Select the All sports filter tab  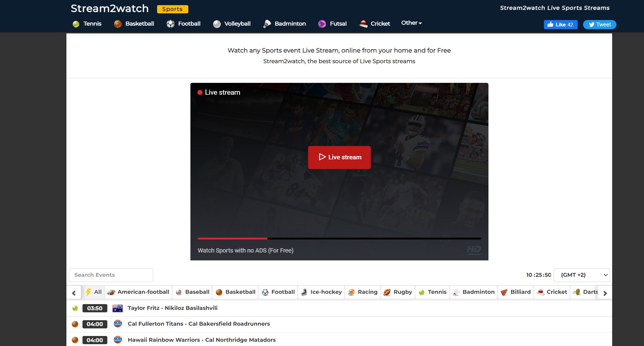pyautogui.click(x=93, y=292)
